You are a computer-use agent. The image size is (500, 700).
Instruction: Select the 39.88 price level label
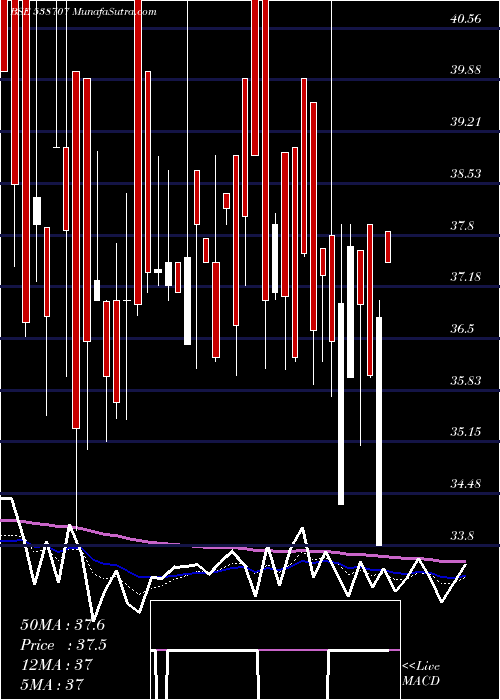[x=466, y=70]
